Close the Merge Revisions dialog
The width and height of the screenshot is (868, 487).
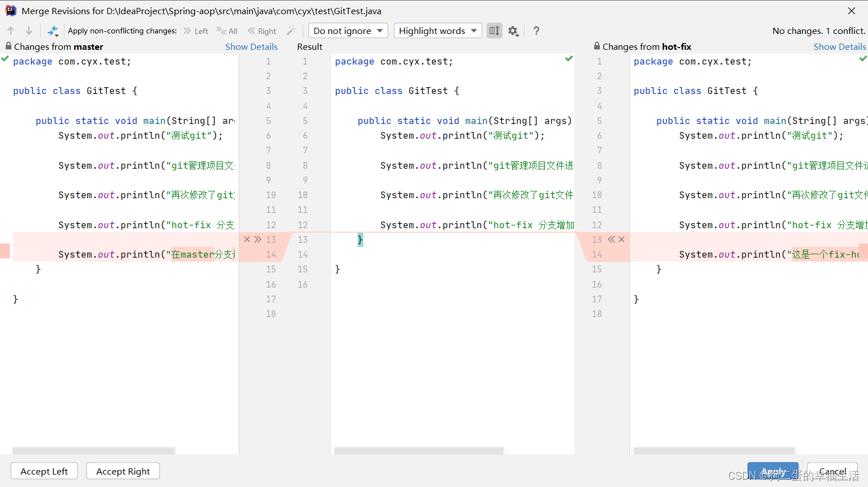tap(851, 11)
